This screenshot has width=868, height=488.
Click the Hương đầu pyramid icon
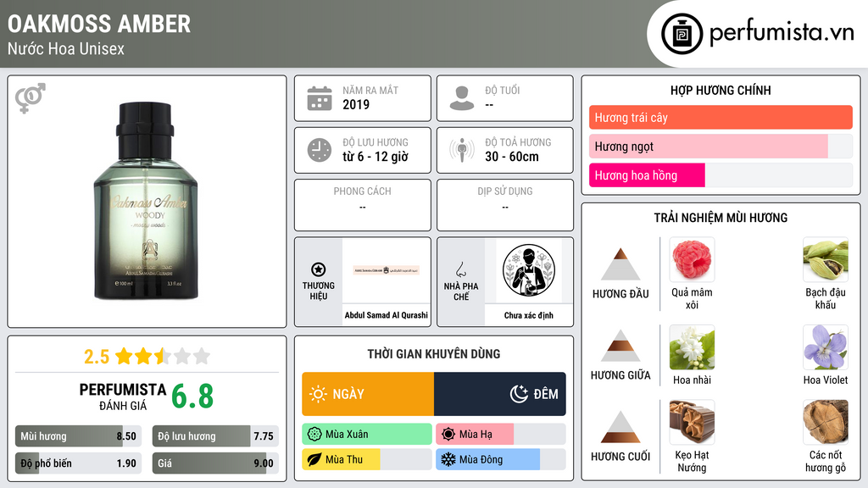[620, 264]
